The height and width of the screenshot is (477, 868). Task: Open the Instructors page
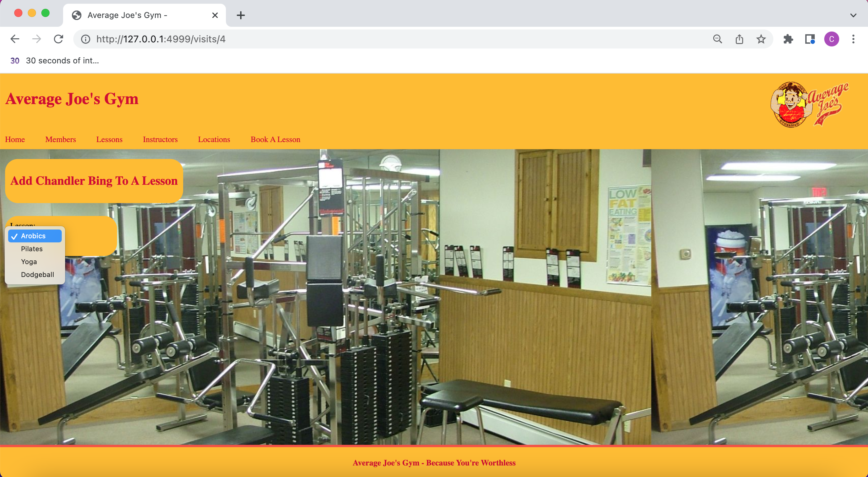(160, 139)
